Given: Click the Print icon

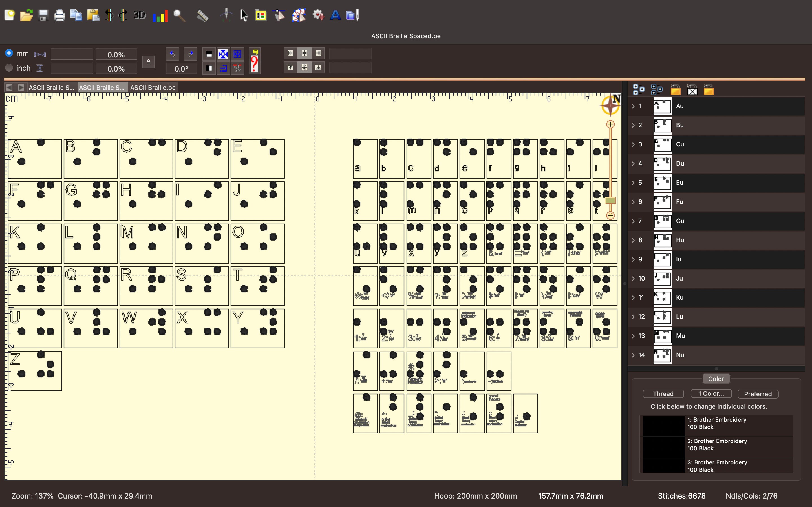Looking at the screenshot, I should 59,15.
